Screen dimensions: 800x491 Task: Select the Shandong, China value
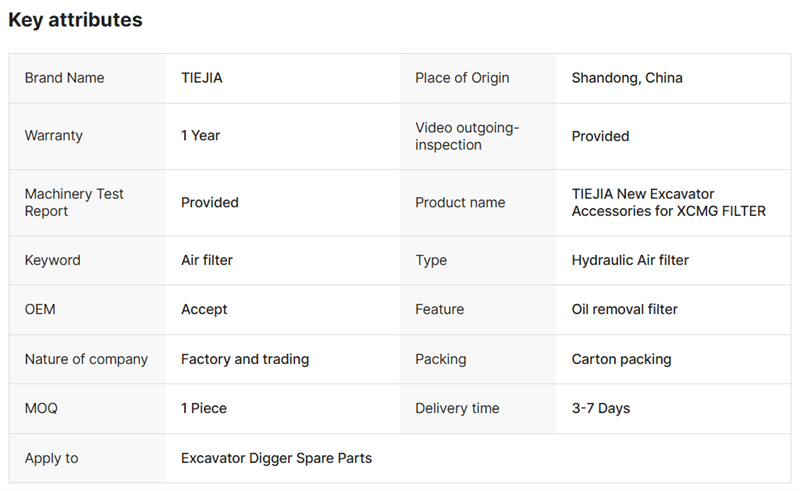(627, 78)
